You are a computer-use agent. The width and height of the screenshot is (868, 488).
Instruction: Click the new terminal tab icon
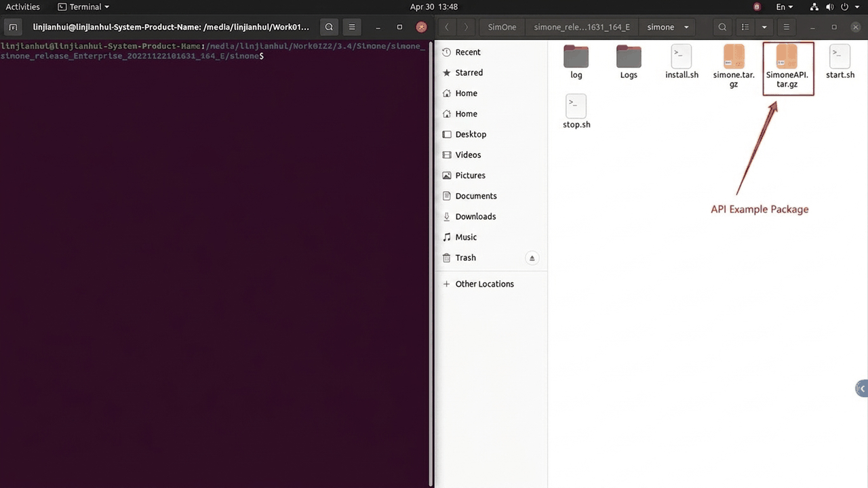click(13, 27)
